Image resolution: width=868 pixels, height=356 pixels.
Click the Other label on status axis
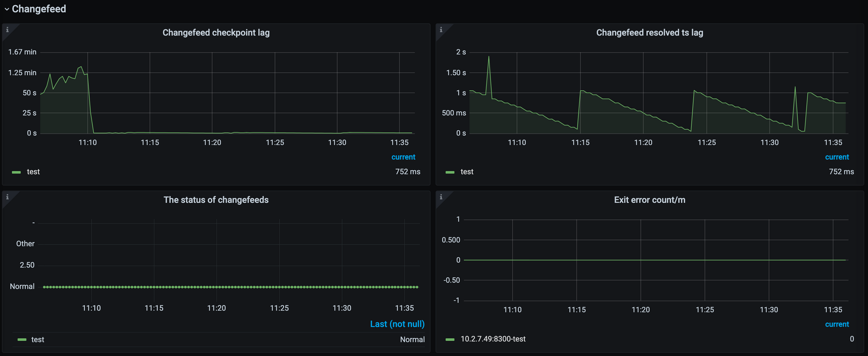point(25,244)
